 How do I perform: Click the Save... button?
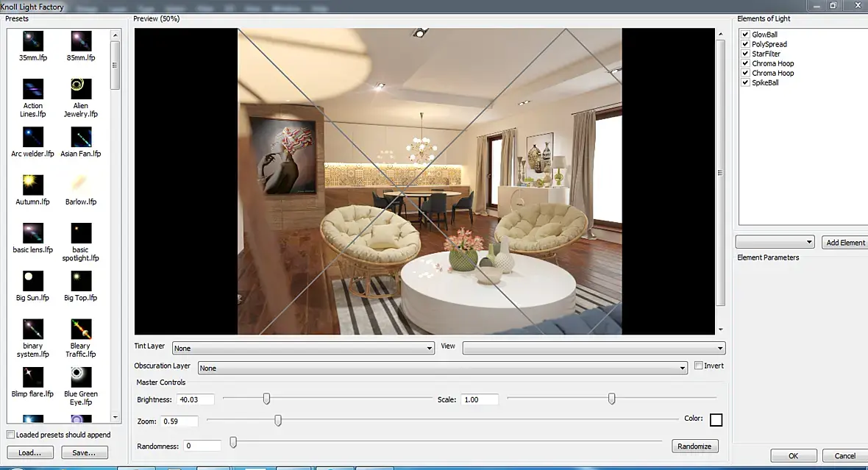coord(84,453)
